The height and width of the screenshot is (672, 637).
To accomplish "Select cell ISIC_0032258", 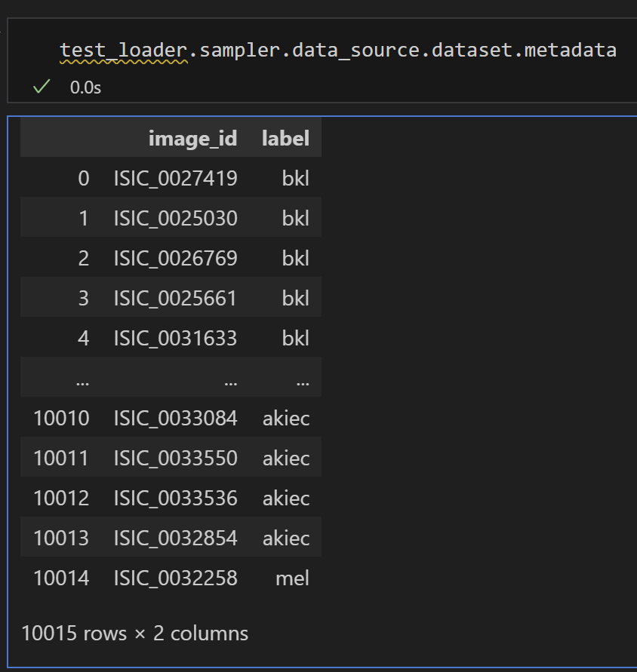I will [175, 578].
